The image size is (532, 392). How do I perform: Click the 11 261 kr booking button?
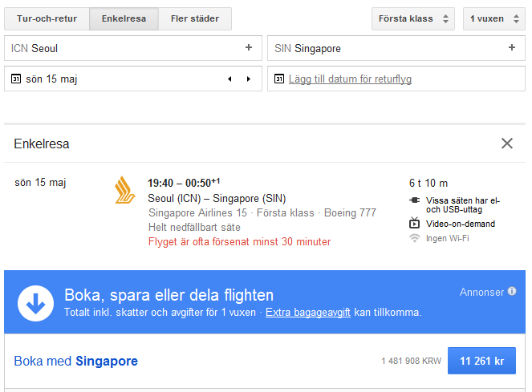pos(481,362)
